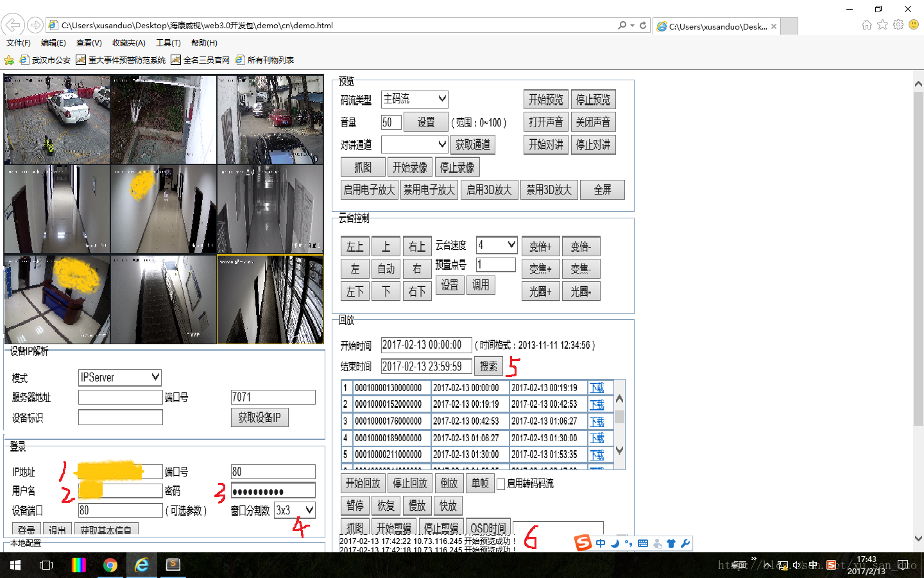The image size is (924, 578).
Task: Click the volume value input field
Action: point(391,122)
